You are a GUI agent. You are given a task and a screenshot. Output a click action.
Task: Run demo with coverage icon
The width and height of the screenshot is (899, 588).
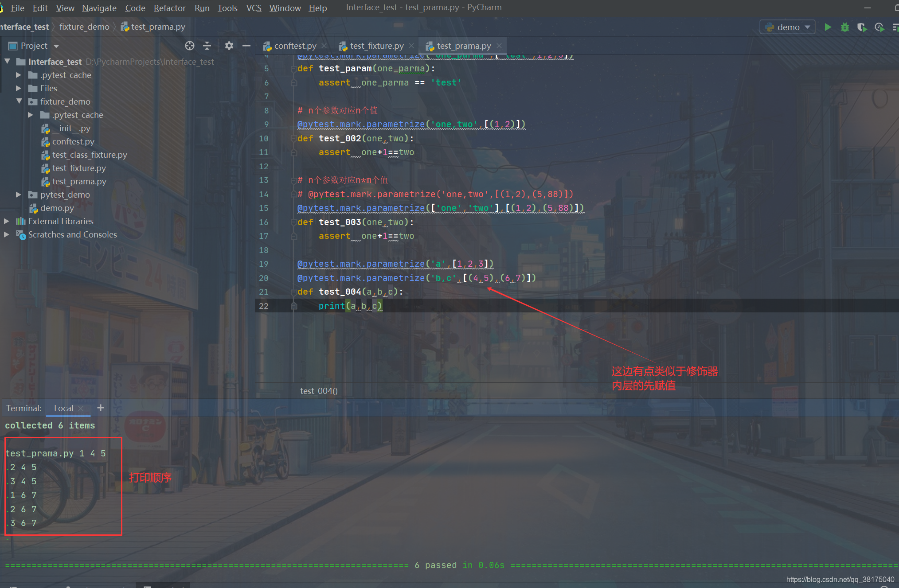(862, 27)
